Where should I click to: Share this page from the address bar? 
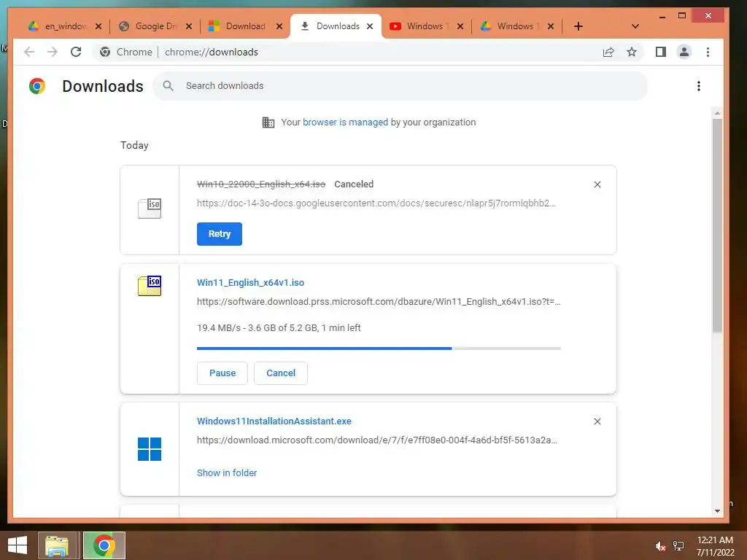(x=608, y=52)
